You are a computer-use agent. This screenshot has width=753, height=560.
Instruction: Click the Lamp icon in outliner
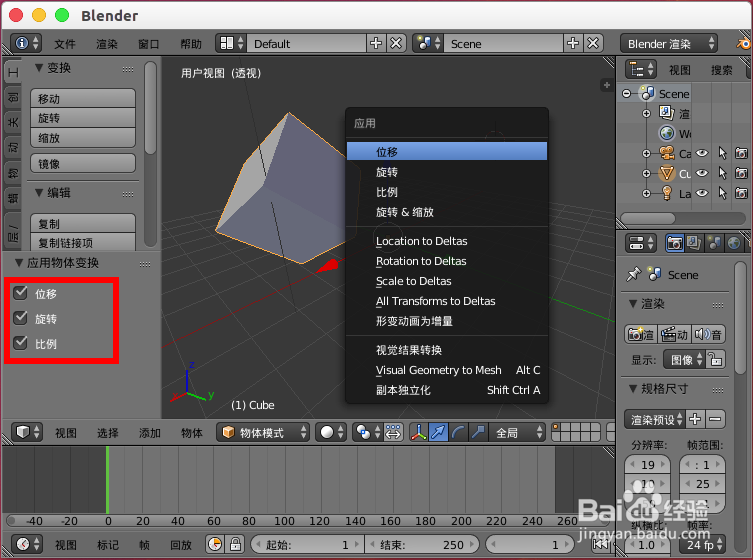[667, 193]
